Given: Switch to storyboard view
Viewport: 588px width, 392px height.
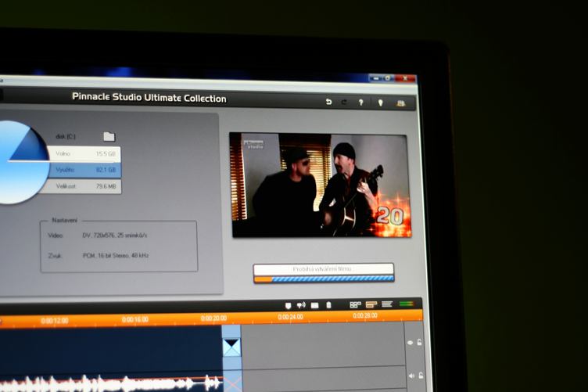Looking at the screenshot, I should [355, 304].
